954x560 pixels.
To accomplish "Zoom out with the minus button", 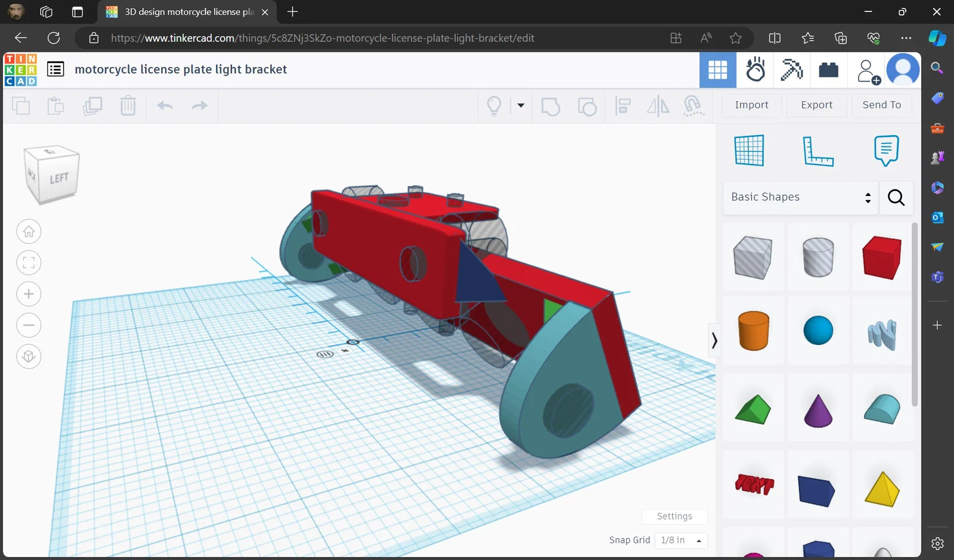I will coord(29,325).
